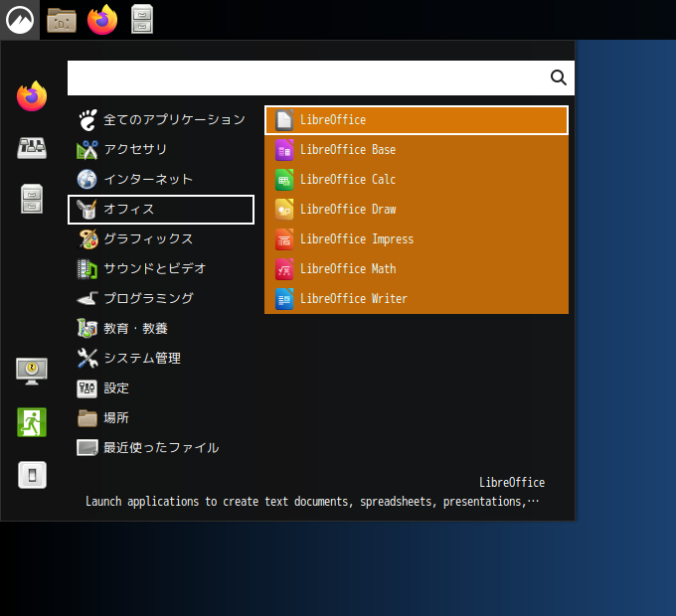The image size is (676, 616).
Task: Launch LibreOffice Writer
Action: point(417,299)
